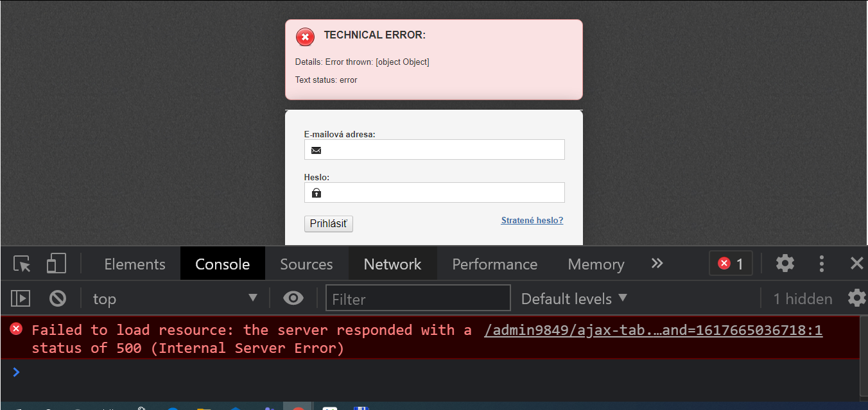Toggle the device toolbar icon

point(56,264)
